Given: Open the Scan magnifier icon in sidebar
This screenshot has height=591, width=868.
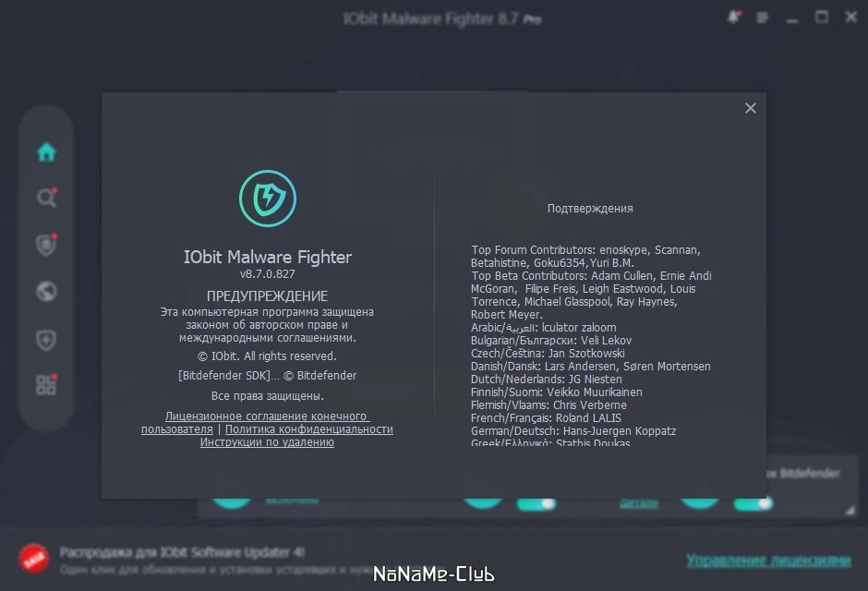Looking at the screenshot, I should point(46,198).
